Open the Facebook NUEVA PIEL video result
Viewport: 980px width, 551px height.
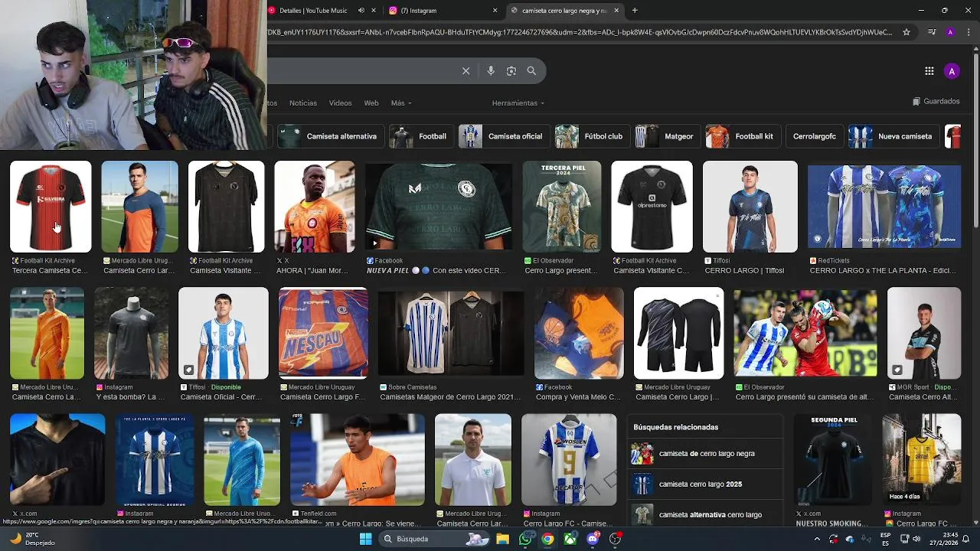(438, 207)
